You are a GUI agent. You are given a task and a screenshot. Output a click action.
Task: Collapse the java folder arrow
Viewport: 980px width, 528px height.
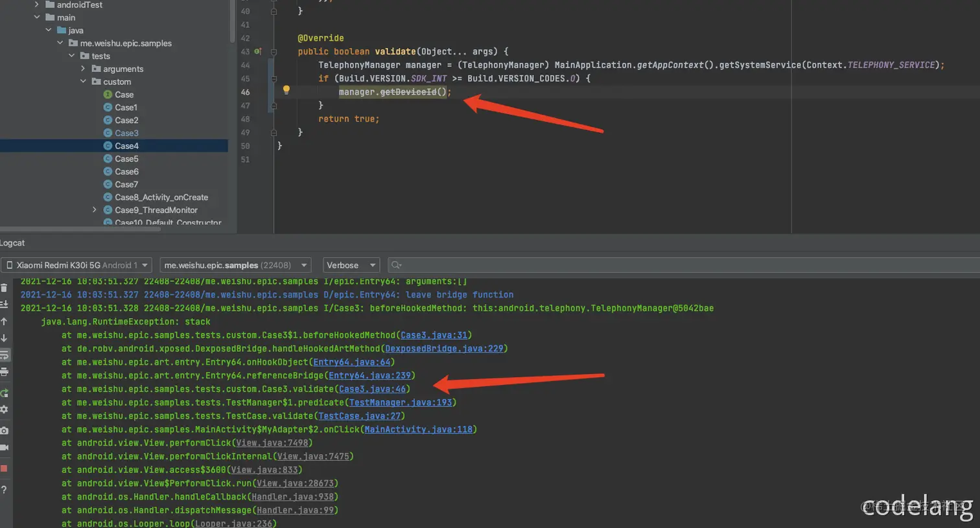click(49, 30)
